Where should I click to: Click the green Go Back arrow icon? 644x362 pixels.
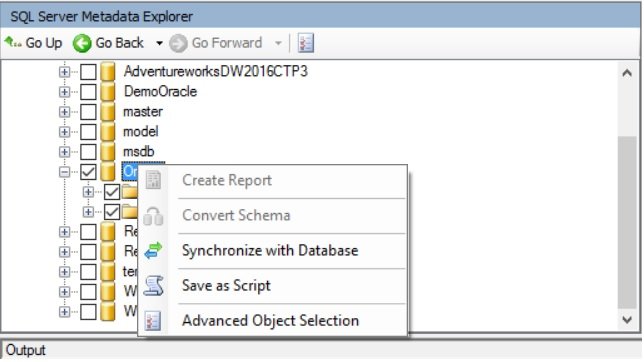(x=82, y=43)
